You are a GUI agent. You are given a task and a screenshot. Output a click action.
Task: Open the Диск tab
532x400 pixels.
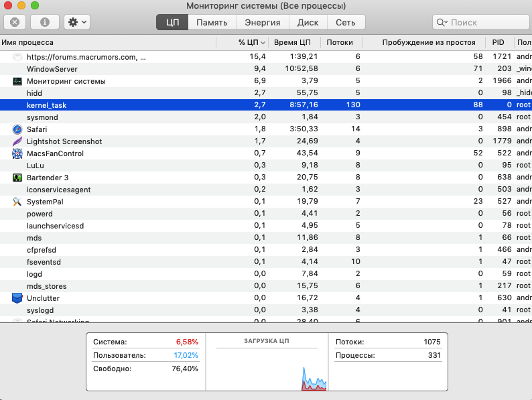[308, 22]
